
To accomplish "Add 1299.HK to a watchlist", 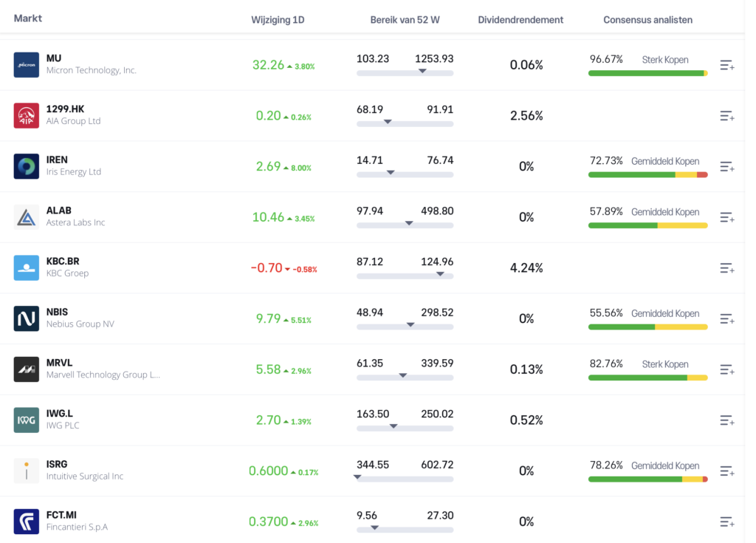I will pyautogui.click(x=727, y=116).
